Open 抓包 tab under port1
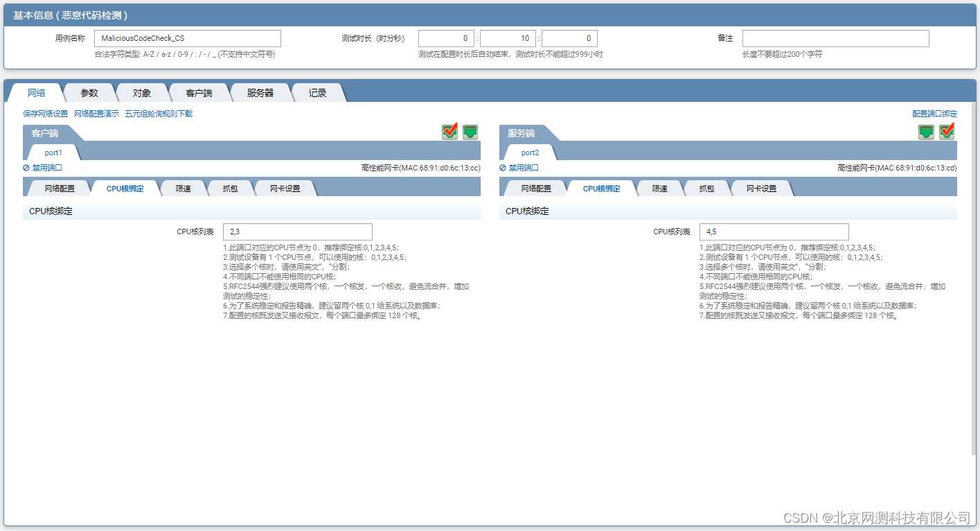 tap(231, 189)
